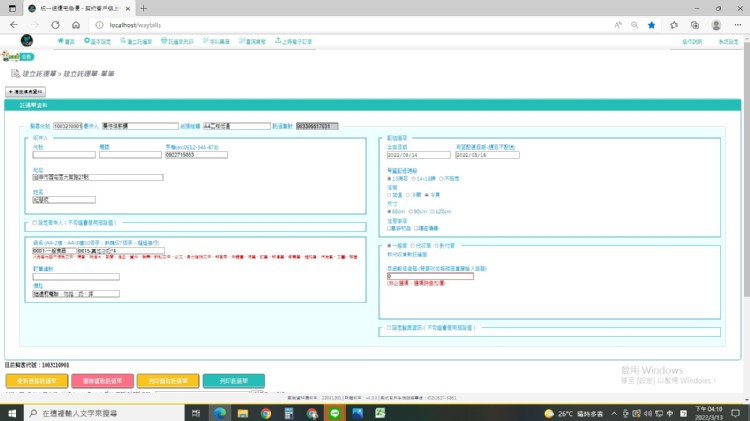Open the printer-icon waybill print nav item

[x=177, y=42]
